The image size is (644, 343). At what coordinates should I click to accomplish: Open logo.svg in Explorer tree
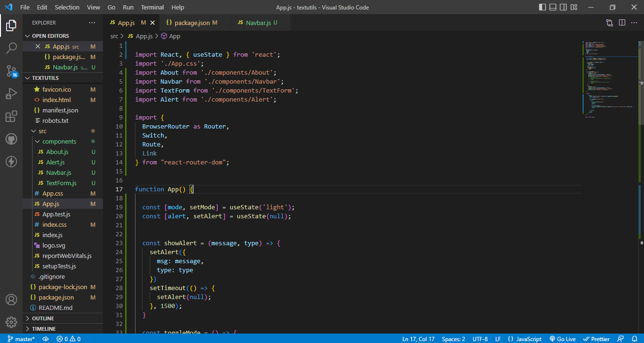pyautogui.click(x=63, y=245)
